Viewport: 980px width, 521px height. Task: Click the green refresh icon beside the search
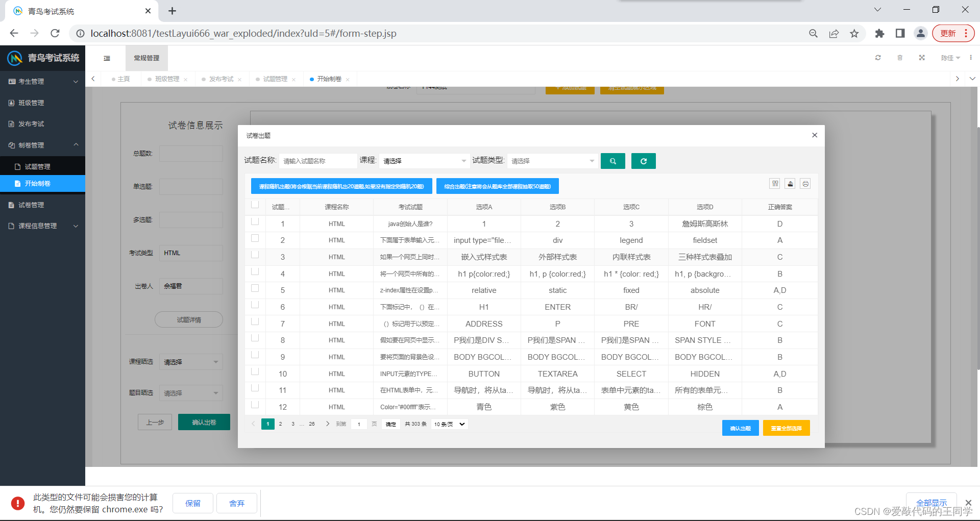pyautogui.click(x=643, y=161)
